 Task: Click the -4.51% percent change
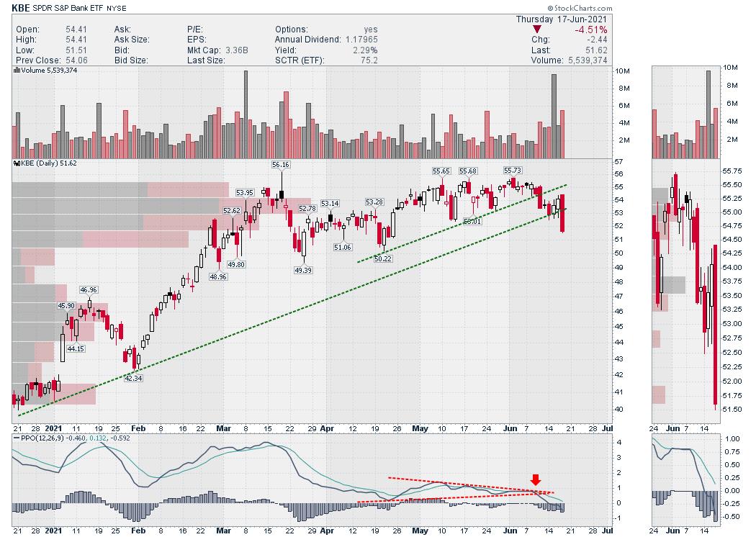coord(590,30)
